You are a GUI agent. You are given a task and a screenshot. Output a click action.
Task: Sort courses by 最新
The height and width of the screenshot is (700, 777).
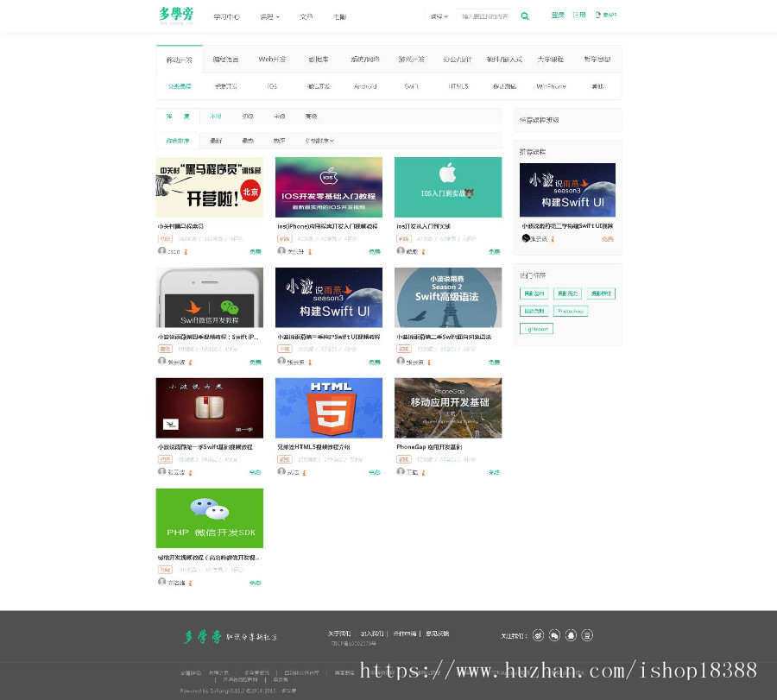click(216, 141)
